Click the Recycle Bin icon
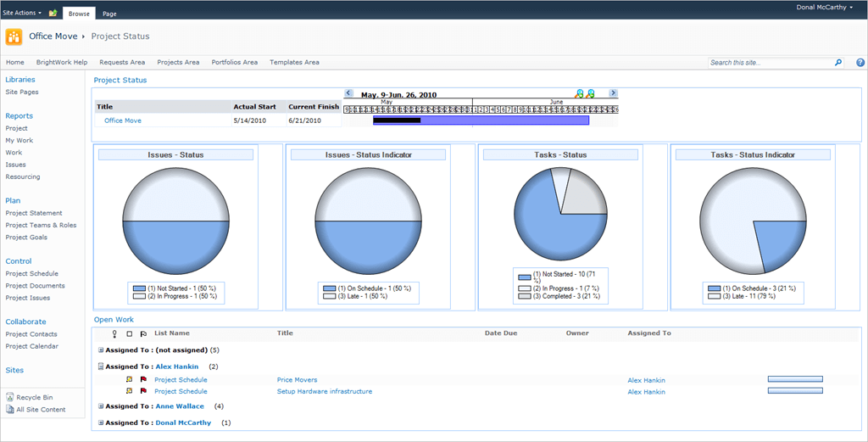Viewport: 868px width, 442px height. click(x=10, y=397)
